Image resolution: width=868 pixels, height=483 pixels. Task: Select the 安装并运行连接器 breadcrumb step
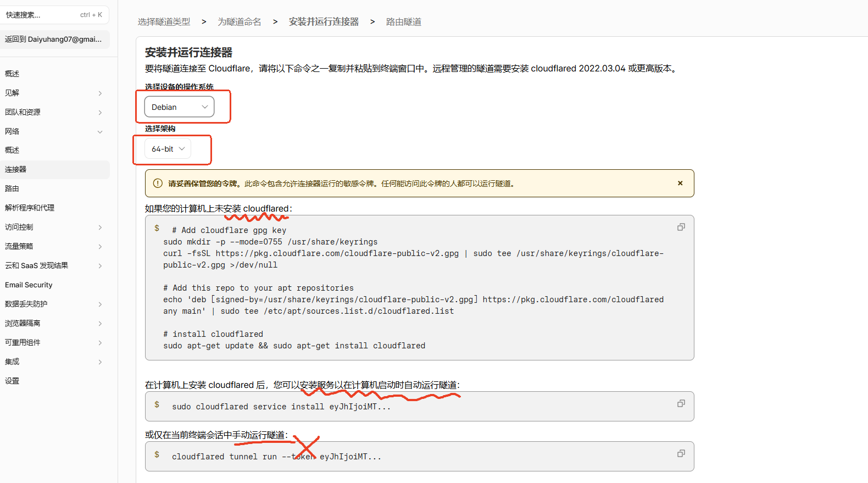(324, 22)
